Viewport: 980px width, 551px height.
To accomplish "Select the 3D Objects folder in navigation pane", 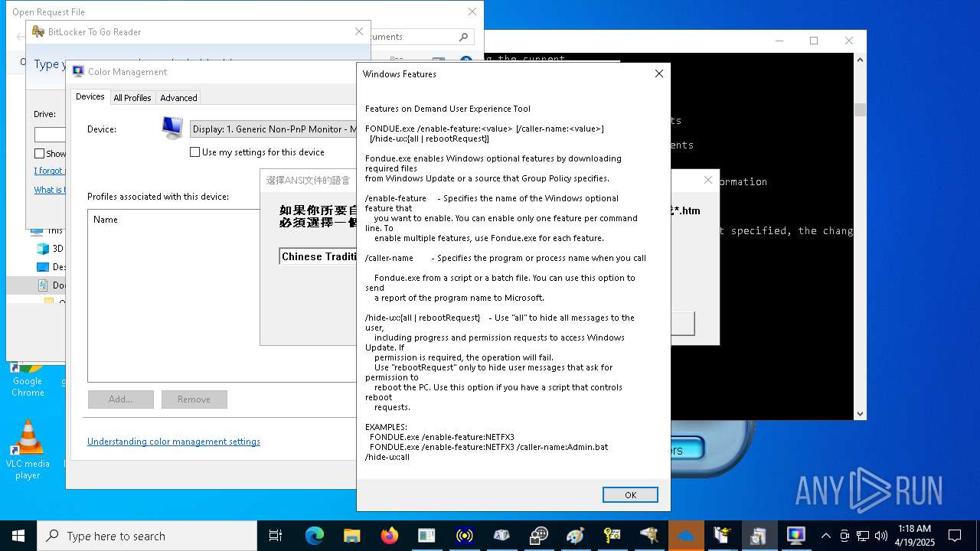I will 51,249.
